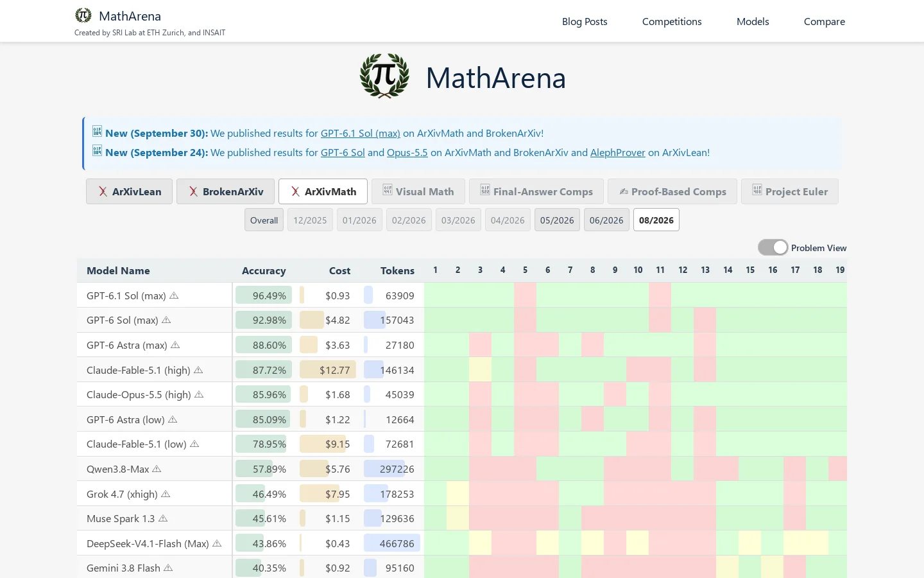924x578 pixels.
Task: Click the 466786 tokens value
Action: point(397,543)
